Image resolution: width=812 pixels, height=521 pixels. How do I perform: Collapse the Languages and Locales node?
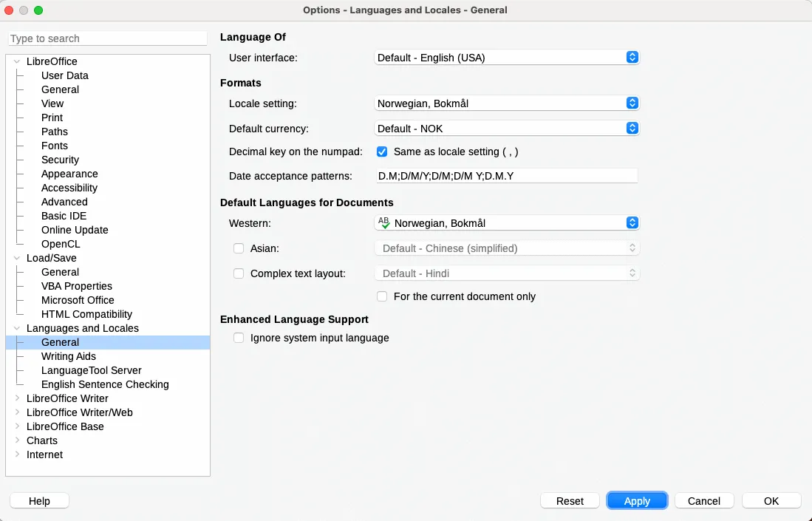pyautogui.click(x=16, y=328)
